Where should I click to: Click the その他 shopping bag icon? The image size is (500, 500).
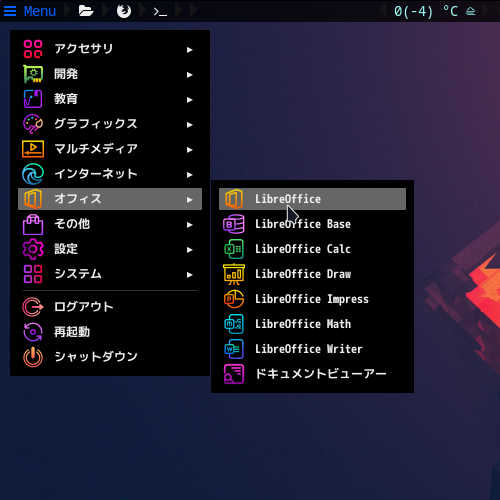click(33, 224)
